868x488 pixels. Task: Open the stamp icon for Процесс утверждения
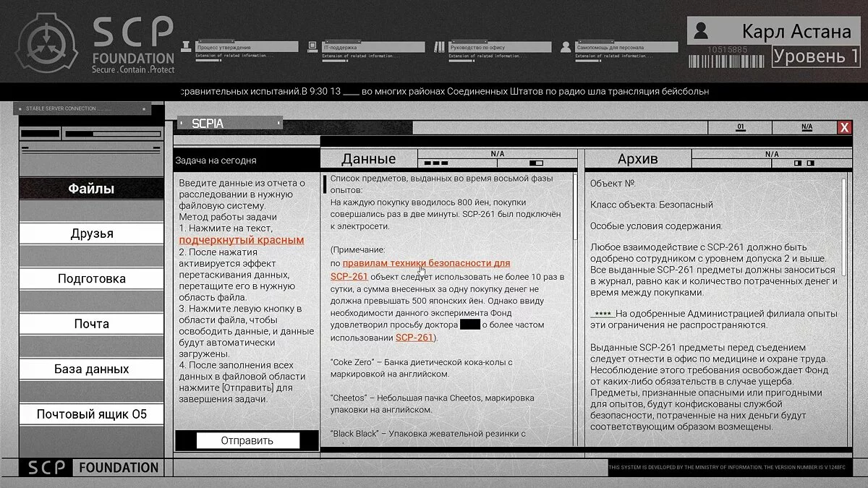186,48
